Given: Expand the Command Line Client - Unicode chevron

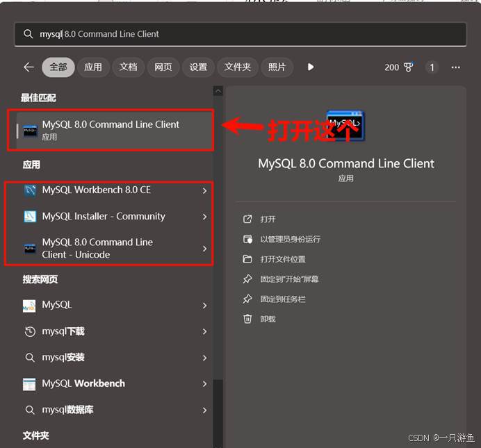Looking at the screenshot, I should pyautogui.click(x=204, y=249).
